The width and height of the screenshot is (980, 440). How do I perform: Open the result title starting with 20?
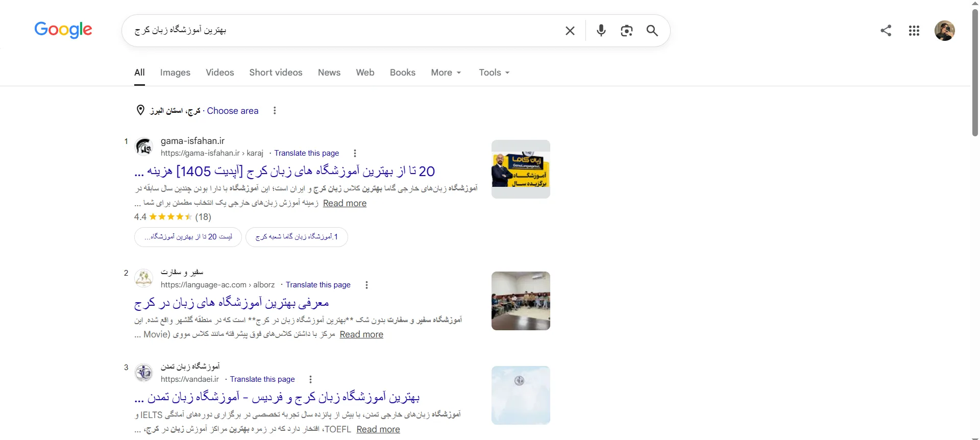[x=285, y=171]
